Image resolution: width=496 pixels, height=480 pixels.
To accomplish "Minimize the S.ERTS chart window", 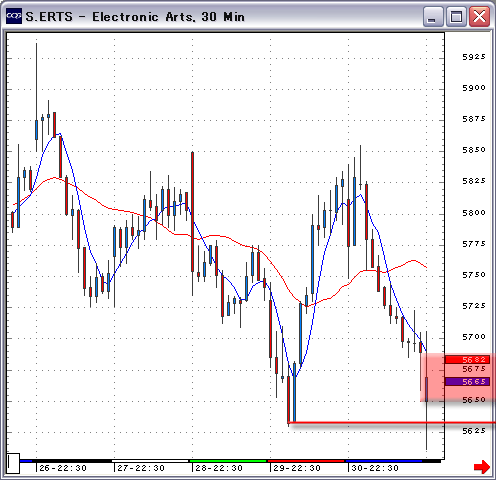I will point(433,17).
